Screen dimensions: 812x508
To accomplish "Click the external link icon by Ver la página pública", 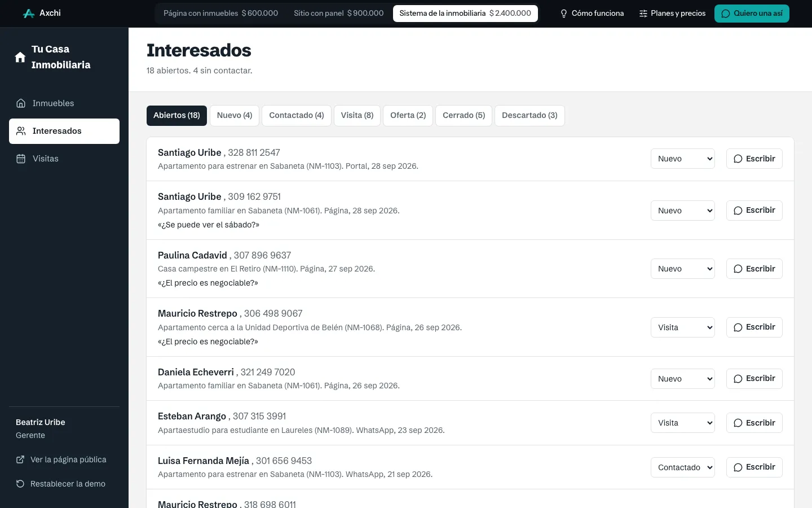I will tap(20, 459).
